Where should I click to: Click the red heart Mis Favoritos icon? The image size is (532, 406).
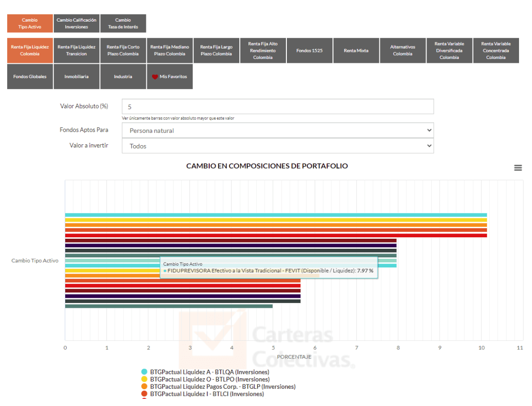pyautogui.click(x=155, y=77)
